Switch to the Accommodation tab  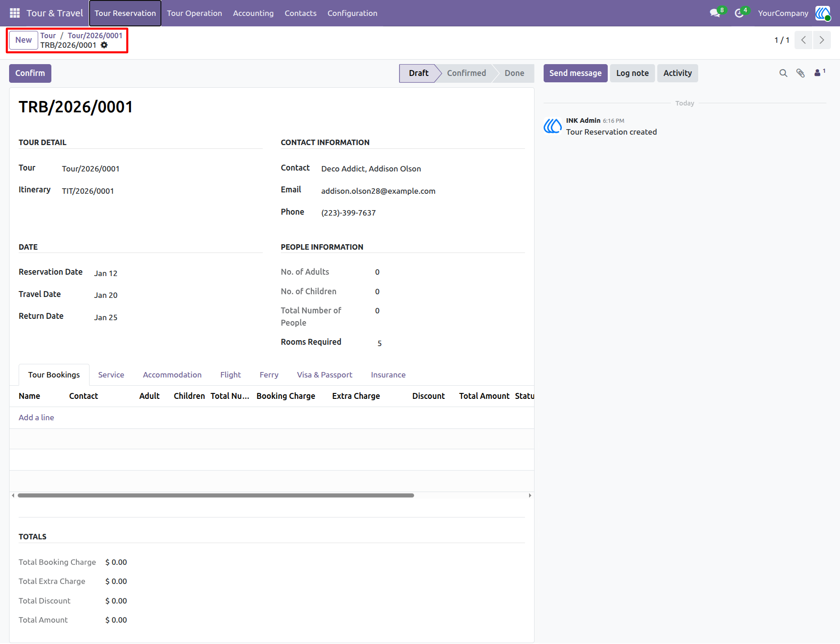point(172,375)
